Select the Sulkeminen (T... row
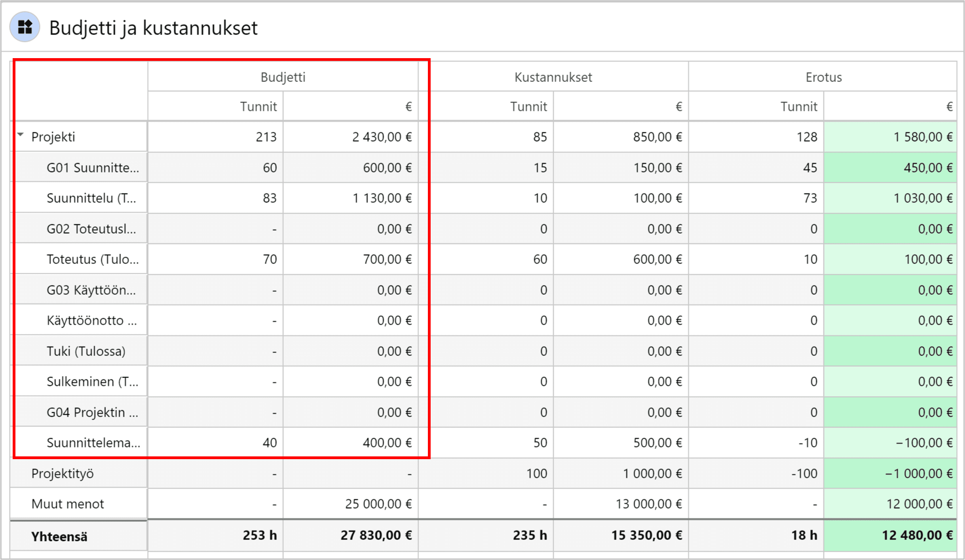Viewport: 965px width, 560px height. click(x=92, y=382)
